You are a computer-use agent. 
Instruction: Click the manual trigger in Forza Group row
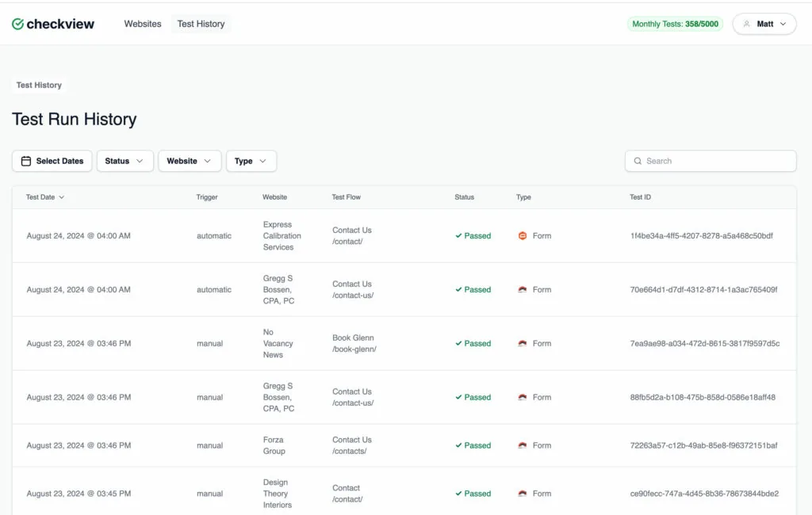209,445
